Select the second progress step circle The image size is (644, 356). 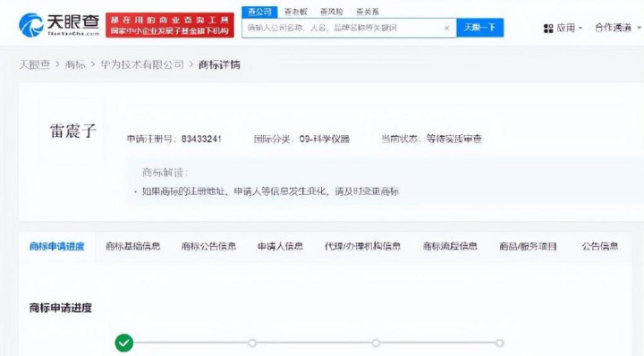(x=252, y=343)
